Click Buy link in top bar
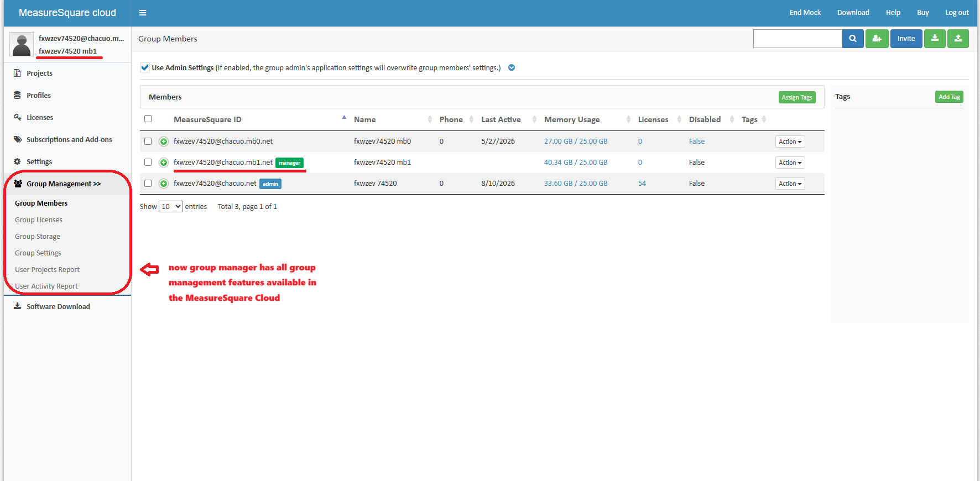This screenshot has width=980, height=481. click(923, 13)
